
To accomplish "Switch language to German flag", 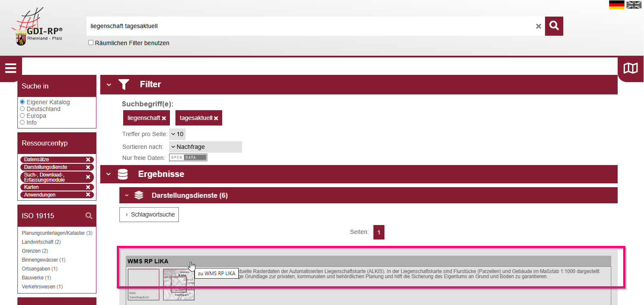I will [616, 5].
